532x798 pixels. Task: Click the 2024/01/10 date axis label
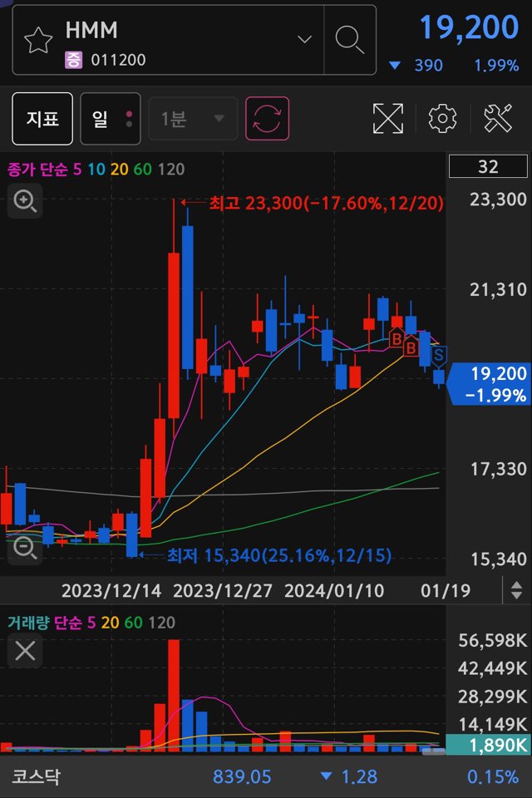334,591
